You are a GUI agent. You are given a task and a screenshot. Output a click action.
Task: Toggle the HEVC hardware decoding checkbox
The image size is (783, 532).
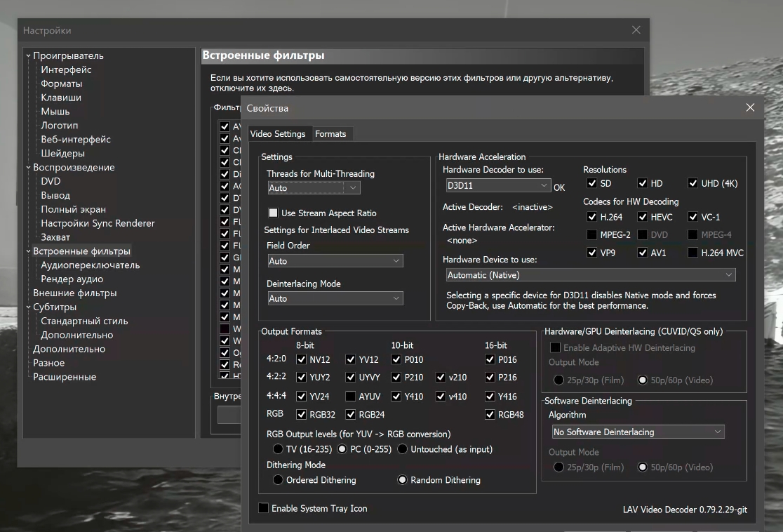(643, 217)
